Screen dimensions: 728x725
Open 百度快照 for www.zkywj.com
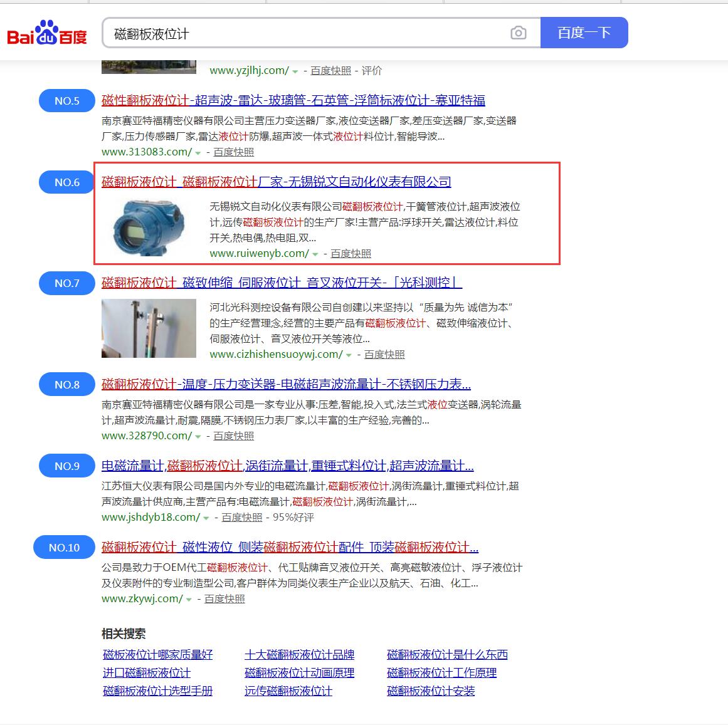click(x=224, y=599)
